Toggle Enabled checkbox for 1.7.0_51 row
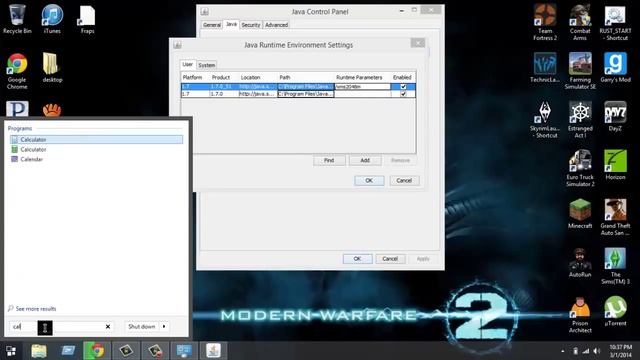The image size is (640, 360). coord(403,87)
